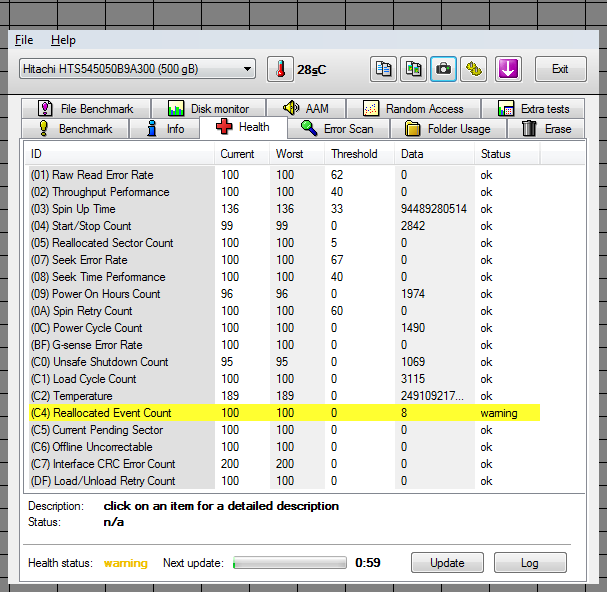Screen dimensions: 607x592
Task: Select the highlighted (C4) Reallocated Event Count row
Action: click(285, 413)
